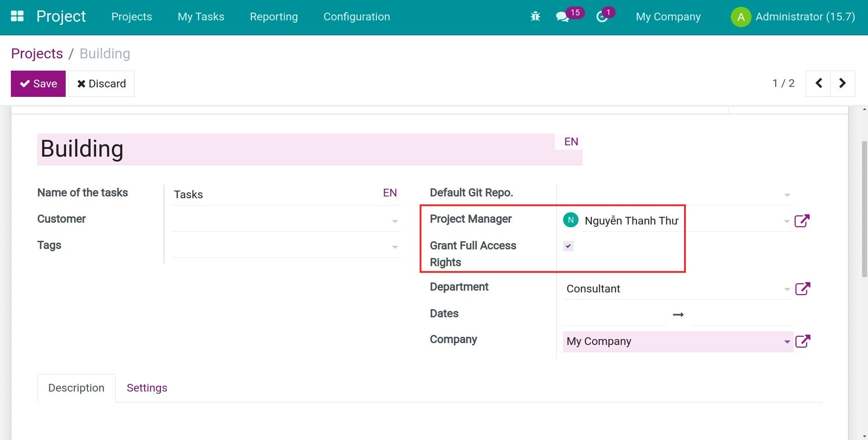Uncheck Grant Full Access Rights checkbox
Viewport: 868px width, 440px height.
click(568, 246)
